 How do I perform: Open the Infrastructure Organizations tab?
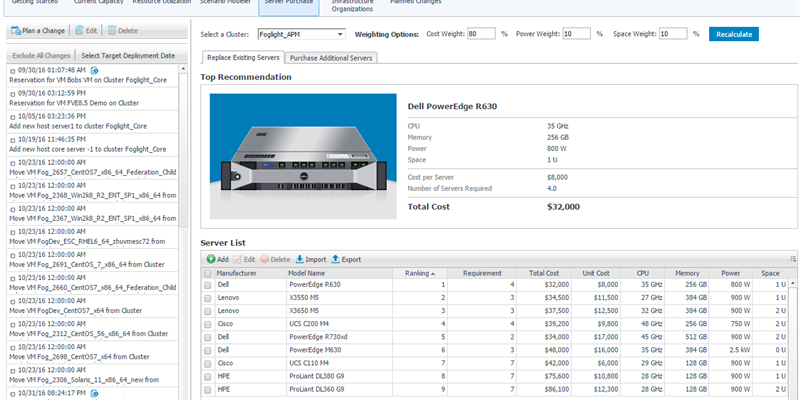coord(352,5)
